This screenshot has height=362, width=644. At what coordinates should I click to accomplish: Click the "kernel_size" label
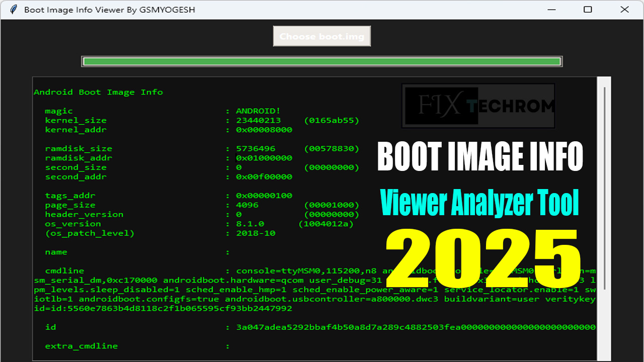(76, 121)
